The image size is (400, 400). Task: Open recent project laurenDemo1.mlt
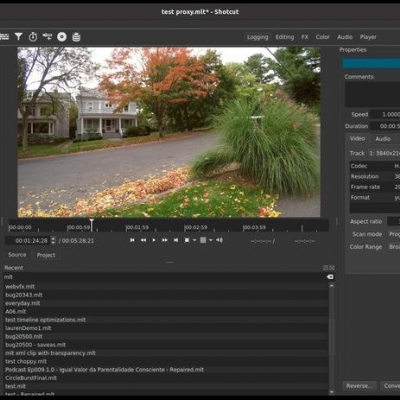tap(166, 328)
